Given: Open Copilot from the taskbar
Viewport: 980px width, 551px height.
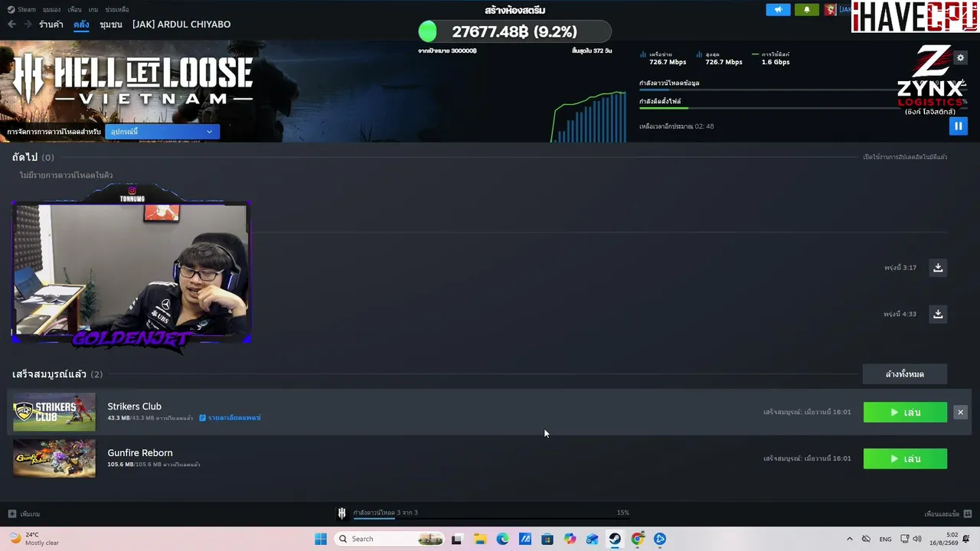Looking at the screenshot, I should (x=570, y=539).
